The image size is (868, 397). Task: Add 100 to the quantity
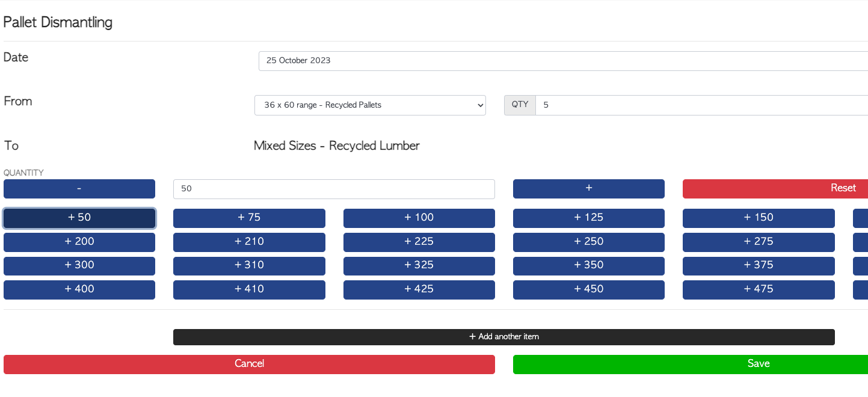point(419,218)
